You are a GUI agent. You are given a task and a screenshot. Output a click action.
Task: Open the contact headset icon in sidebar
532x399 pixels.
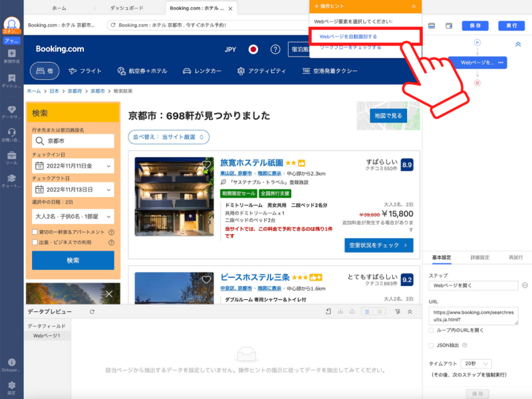pos(11,132)
